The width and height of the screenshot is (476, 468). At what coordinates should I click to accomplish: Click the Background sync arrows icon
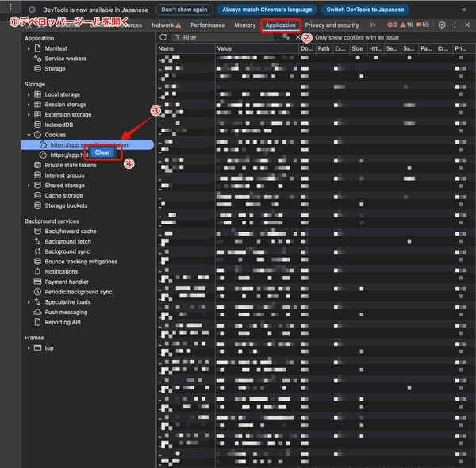click(37, 251)
